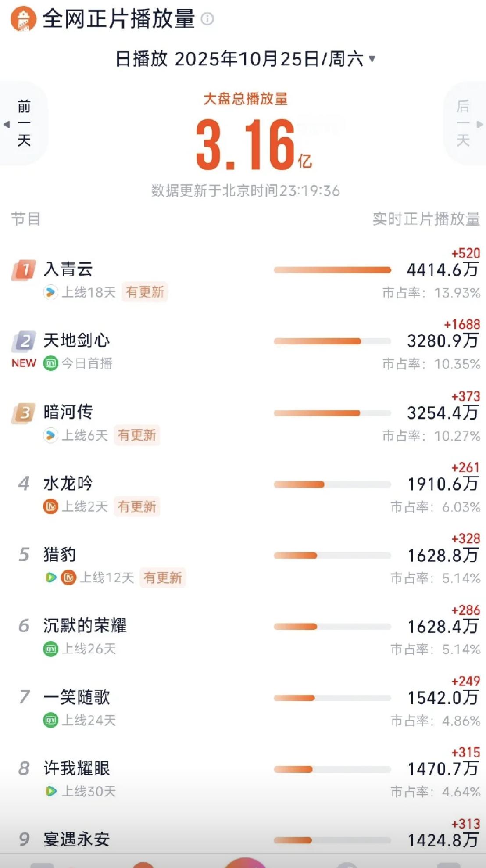This screenshot has width=486, height=868.
Task: Tap Tencent Video icon under 许我耀眼
Action: click(51, 791)
